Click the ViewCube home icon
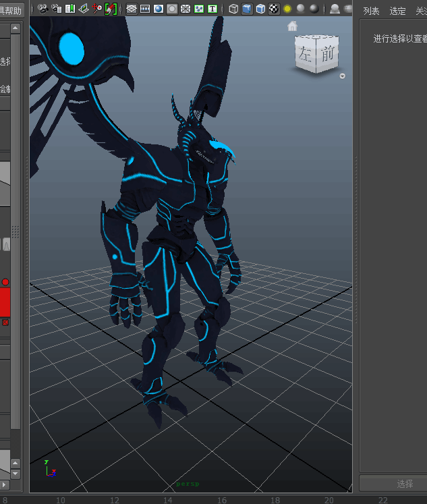Viewport: 427px width, 504px height. (x=292, y=26)
